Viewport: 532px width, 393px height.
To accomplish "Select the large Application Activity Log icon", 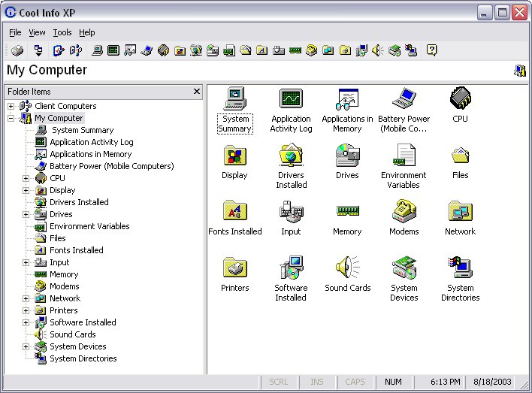I will [291, 98].
